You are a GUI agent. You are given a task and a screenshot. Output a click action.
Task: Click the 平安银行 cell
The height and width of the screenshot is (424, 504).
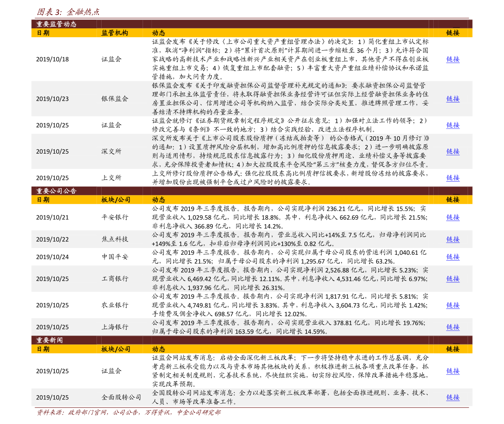(115, 218)
